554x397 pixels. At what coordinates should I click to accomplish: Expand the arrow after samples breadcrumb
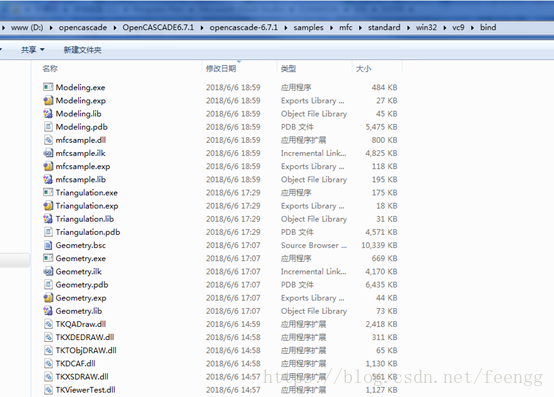point(331,28)
